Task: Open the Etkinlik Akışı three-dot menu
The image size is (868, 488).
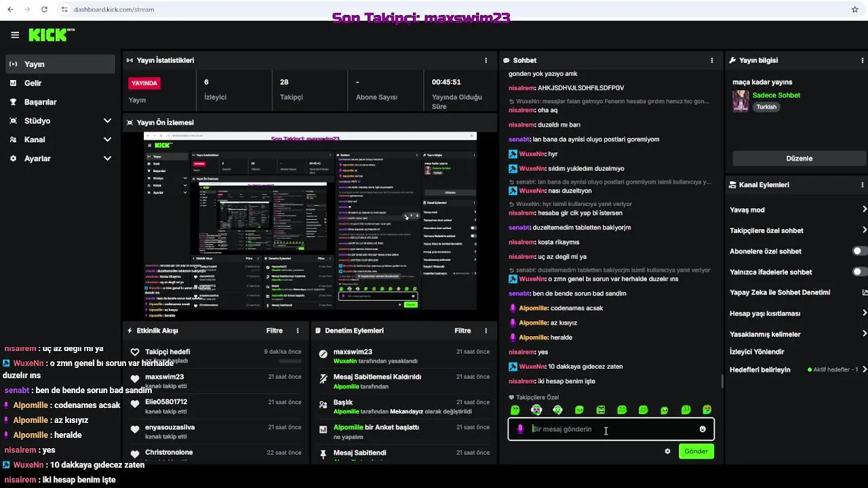Action: pyautogui.click(x=297, y=331)
